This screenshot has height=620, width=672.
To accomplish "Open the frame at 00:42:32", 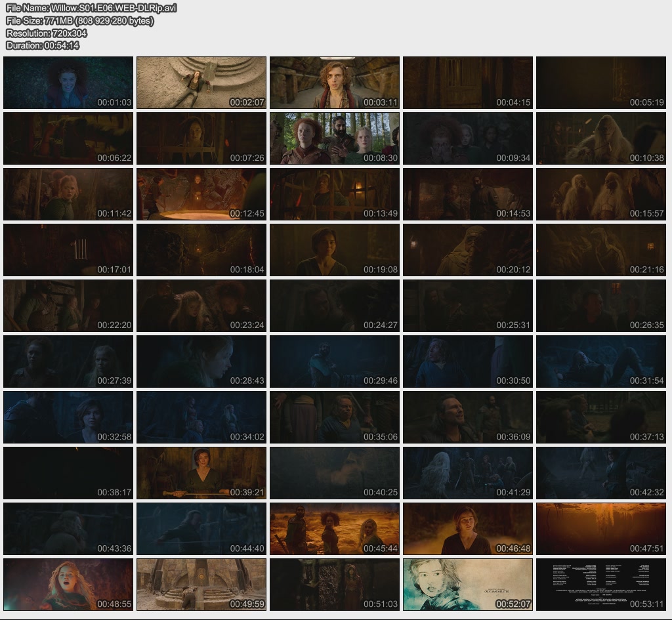I will tap(601, 473).
